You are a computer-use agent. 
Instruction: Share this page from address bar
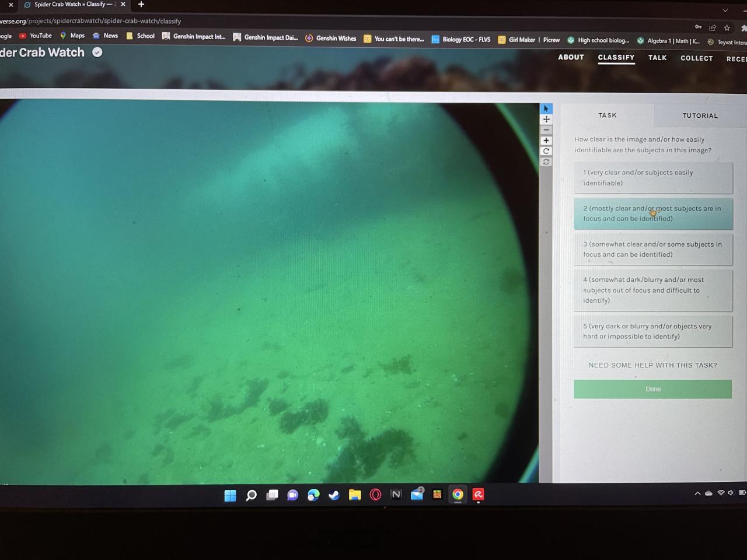coord(713,27)
